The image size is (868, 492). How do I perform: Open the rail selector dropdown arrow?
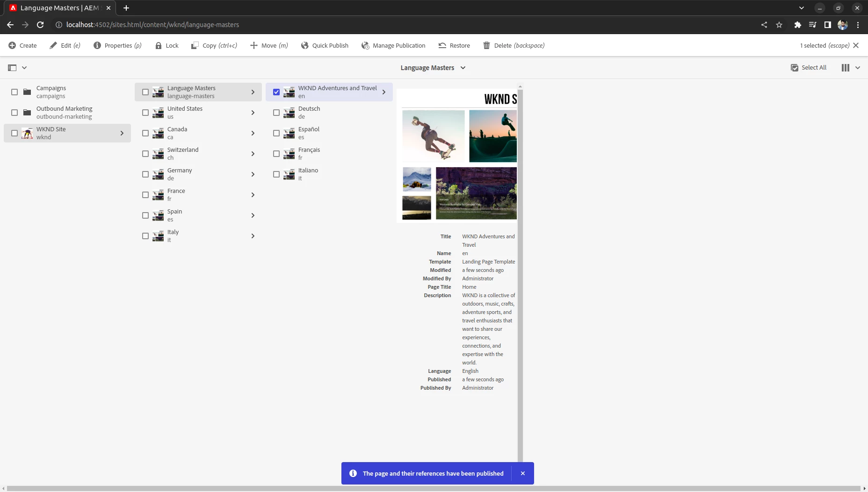coord(24,68)
